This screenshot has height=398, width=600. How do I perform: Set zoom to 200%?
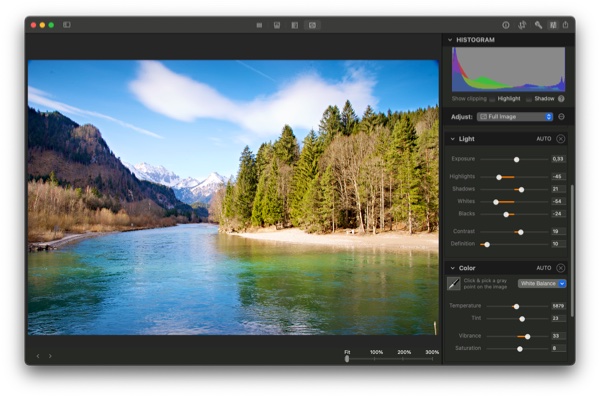[x=404, y=352]
